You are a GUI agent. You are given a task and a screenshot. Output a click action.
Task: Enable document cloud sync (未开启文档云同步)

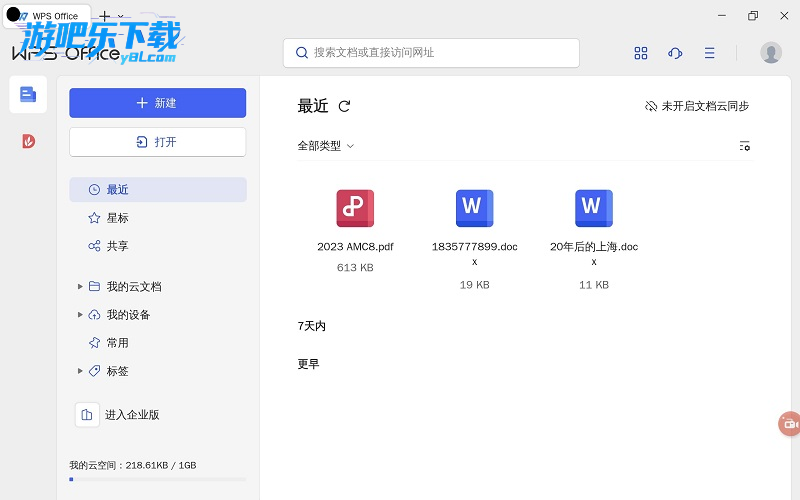click(697, 106)
